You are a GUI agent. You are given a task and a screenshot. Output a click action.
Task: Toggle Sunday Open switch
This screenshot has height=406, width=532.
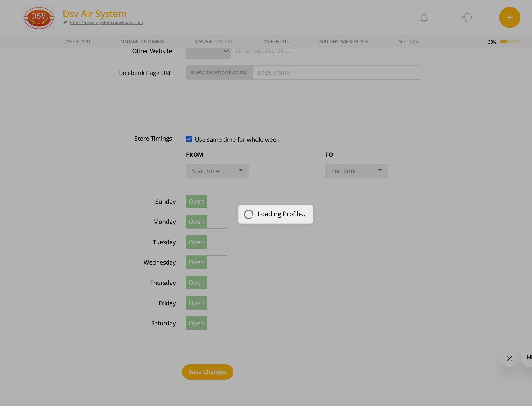tap(207, 201)
